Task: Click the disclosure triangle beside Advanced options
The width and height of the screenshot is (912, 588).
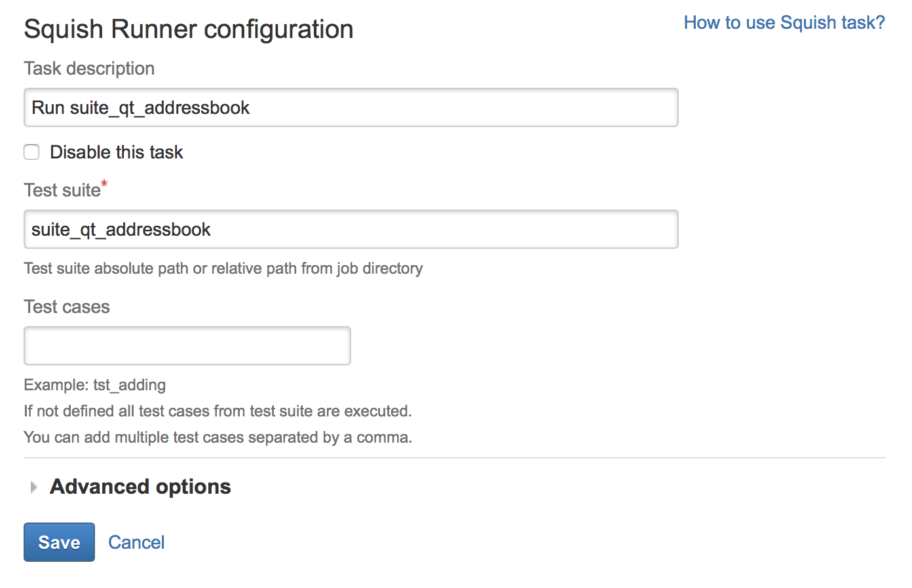Action: [x=33, y=487]
